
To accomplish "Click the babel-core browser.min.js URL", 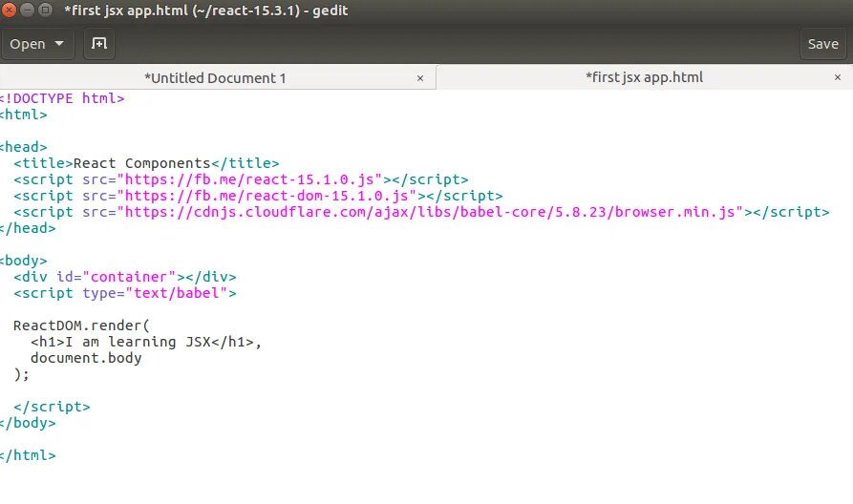I will pyautogui.click(x=431, y=212).
